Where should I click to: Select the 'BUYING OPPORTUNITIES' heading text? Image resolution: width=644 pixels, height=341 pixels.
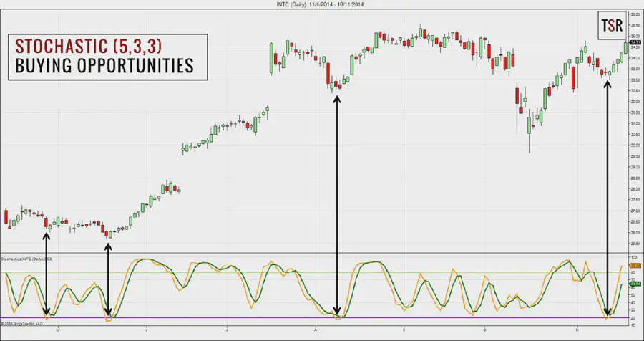tap(104, 65)
